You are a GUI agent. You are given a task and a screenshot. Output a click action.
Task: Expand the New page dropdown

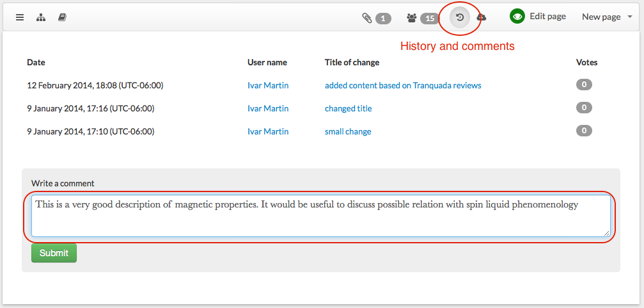(607, 17)
